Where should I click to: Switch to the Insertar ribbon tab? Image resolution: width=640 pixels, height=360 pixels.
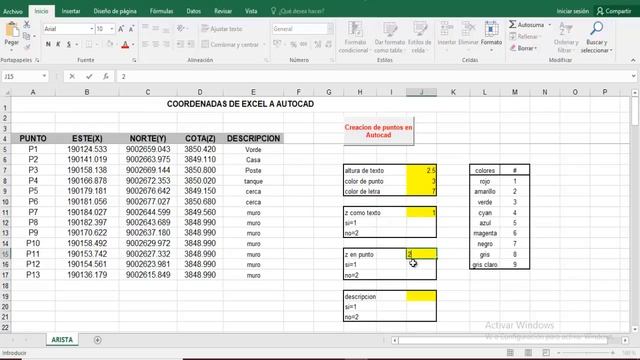coord(71,11)
